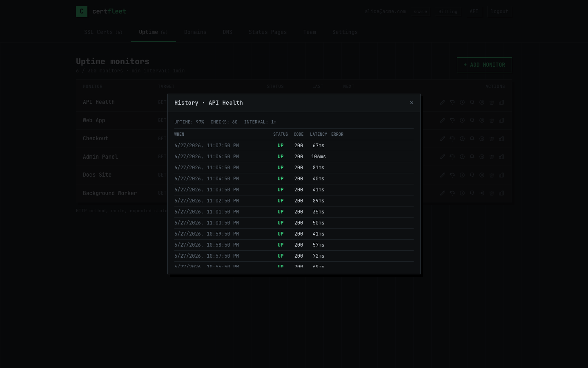Image resolution: width=588 pixels, height=368 pixels.
Task: Close the API Health history dialog
Action: [412, 103]
